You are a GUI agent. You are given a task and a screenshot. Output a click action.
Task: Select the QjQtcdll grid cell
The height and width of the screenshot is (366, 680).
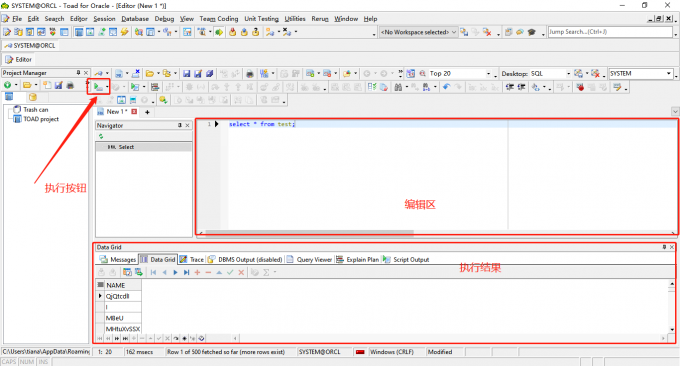tap(123, 296)
